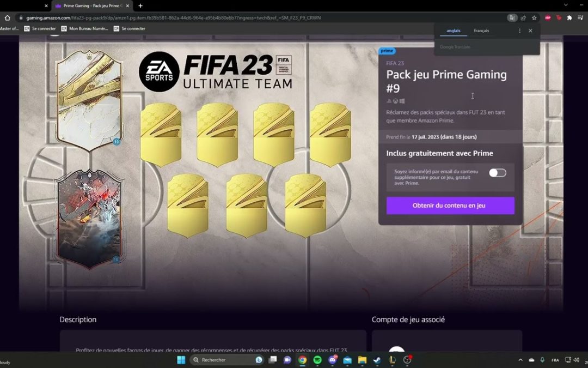Open Bing chat icon in search box
The image size is (588, 368).
coord(259,360)
